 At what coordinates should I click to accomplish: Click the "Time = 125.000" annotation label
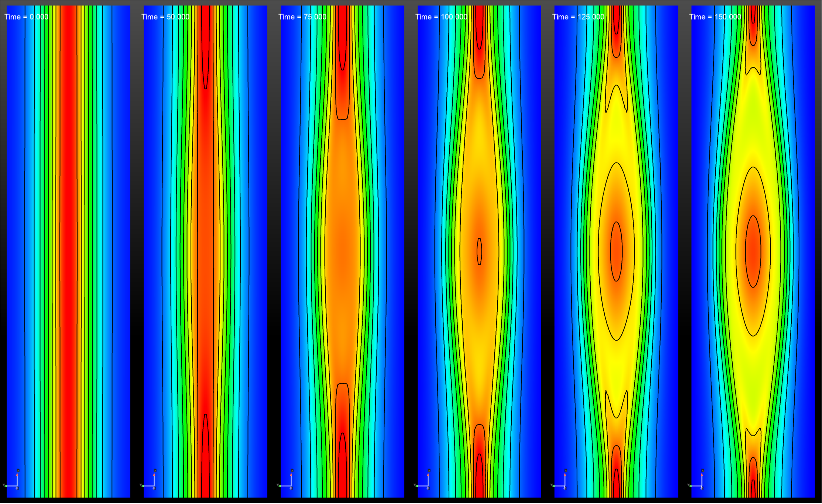tap(578, 17)
